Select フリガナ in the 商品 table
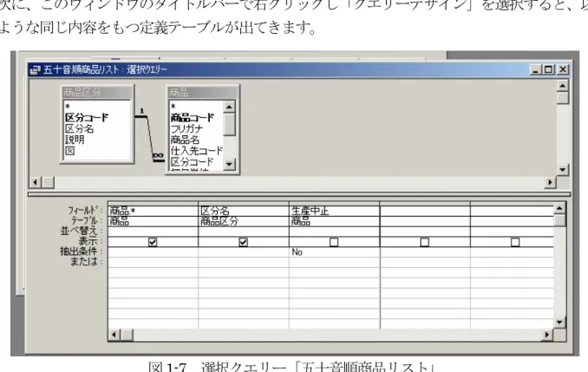588x372 pixels. click(186, 129)
